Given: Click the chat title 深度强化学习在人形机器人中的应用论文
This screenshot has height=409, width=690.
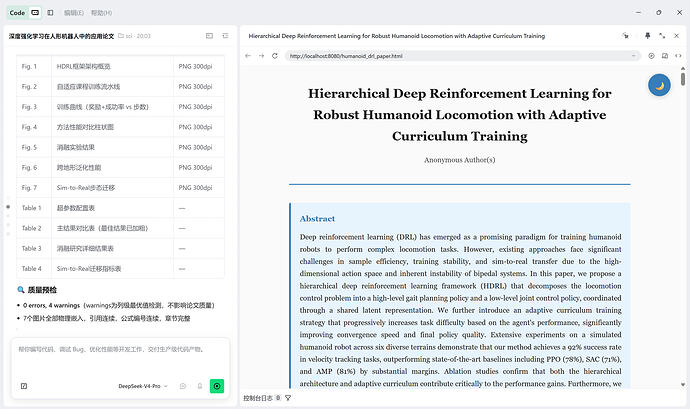Looking at the screenshot, I should click(61, 36).
